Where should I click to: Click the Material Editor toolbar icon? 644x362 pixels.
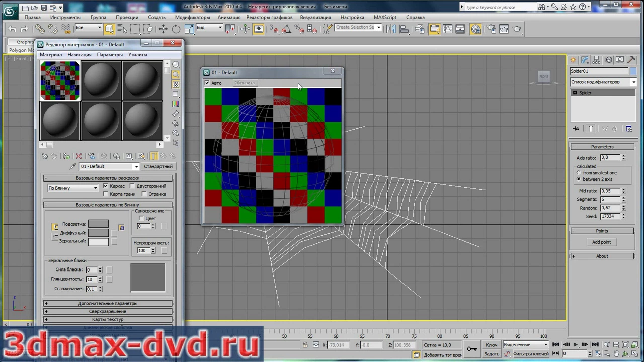[476, 29]
